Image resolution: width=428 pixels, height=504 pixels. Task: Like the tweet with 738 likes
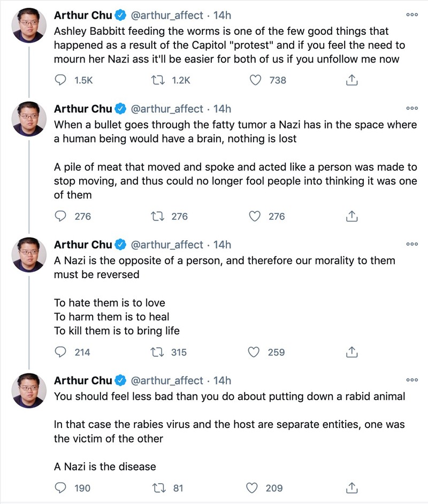point(255,80)
